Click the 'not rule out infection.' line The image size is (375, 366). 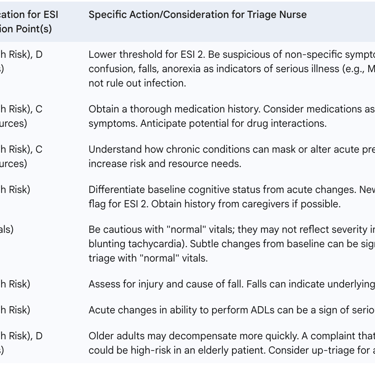pos(137,83)
